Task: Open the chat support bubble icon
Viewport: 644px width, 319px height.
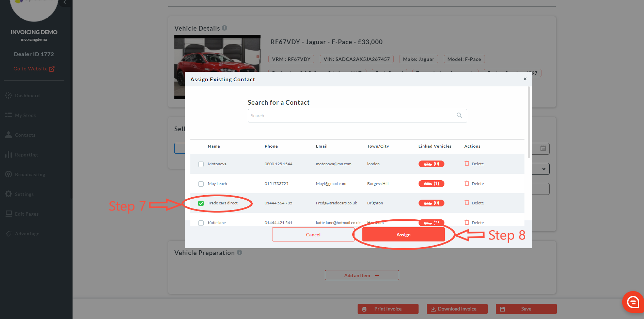Action: [633, 302]
